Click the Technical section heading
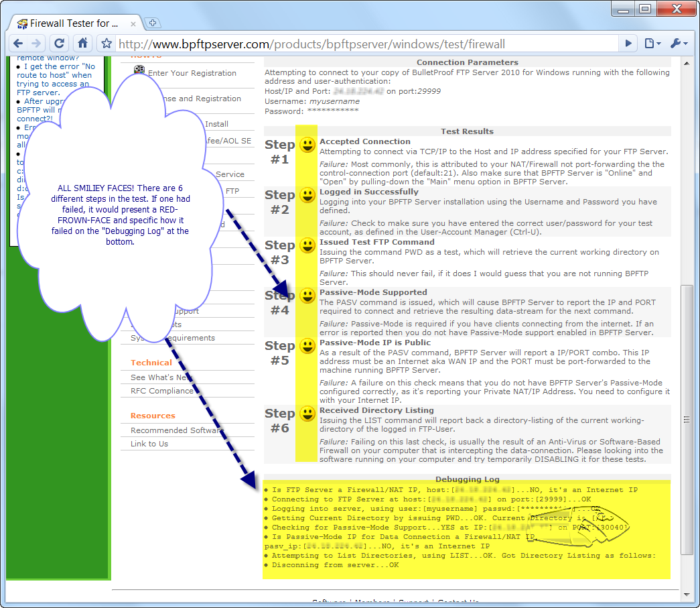The image size is (700, 608). (x=151, y=363)
